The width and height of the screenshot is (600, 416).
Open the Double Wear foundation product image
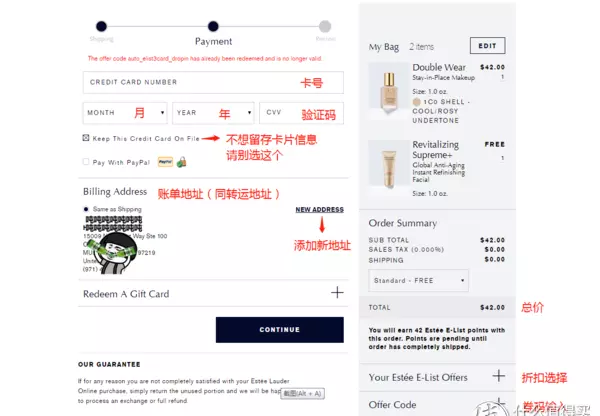(x=389, y=91)
